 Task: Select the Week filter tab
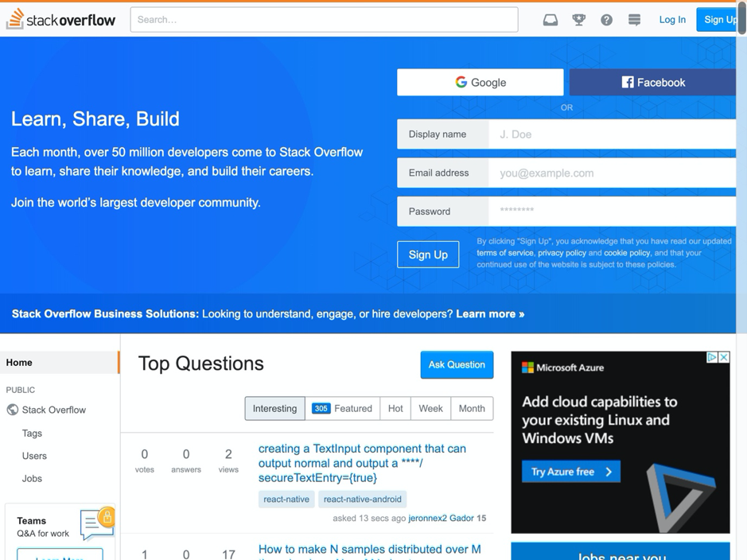coord(430,408)
